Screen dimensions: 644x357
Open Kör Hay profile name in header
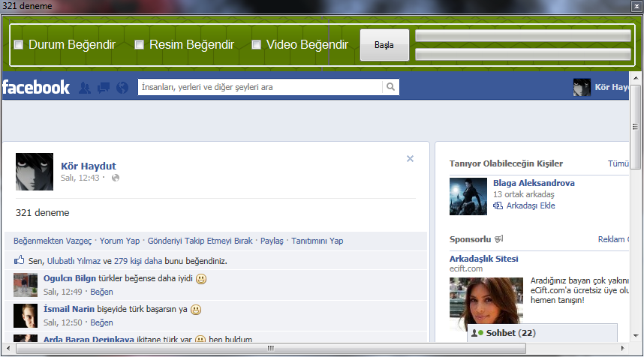point(611,87)
